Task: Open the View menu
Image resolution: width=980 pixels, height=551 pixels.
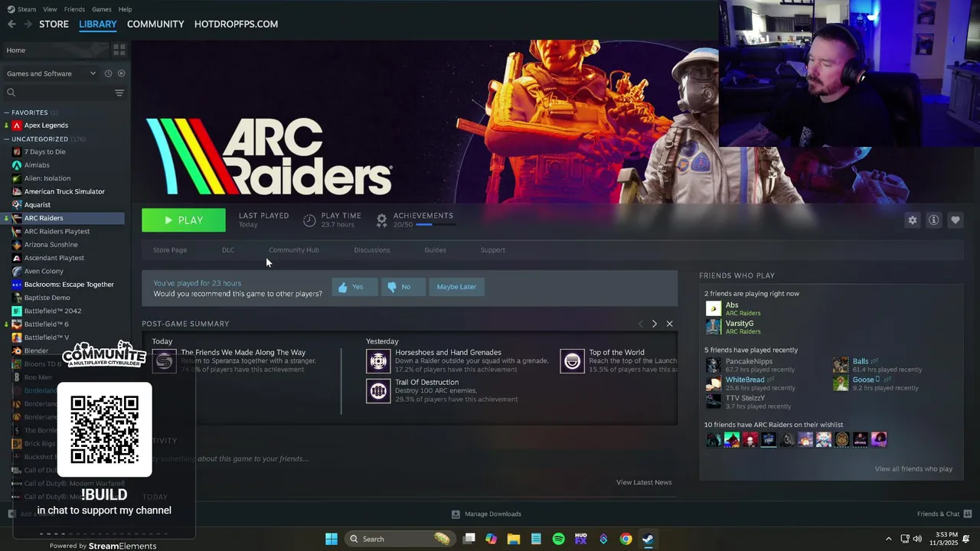Action: 50,9
